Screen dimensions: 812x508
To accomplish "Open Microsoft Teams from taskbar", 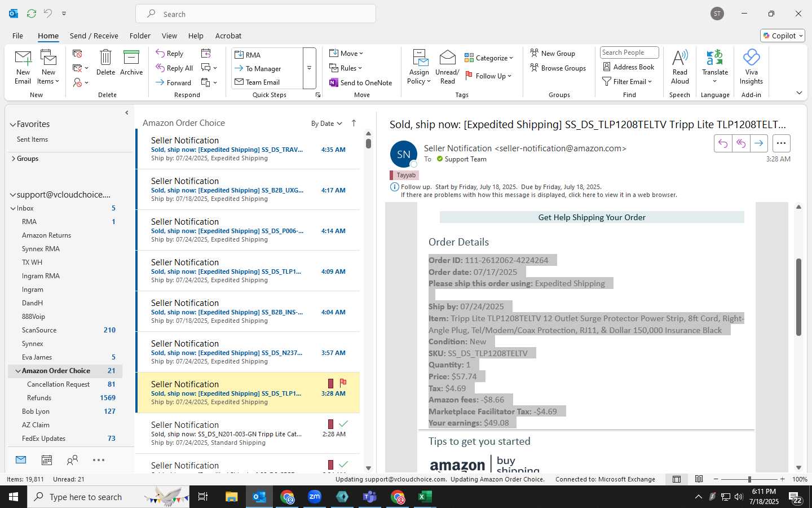I will pos(370,497).
